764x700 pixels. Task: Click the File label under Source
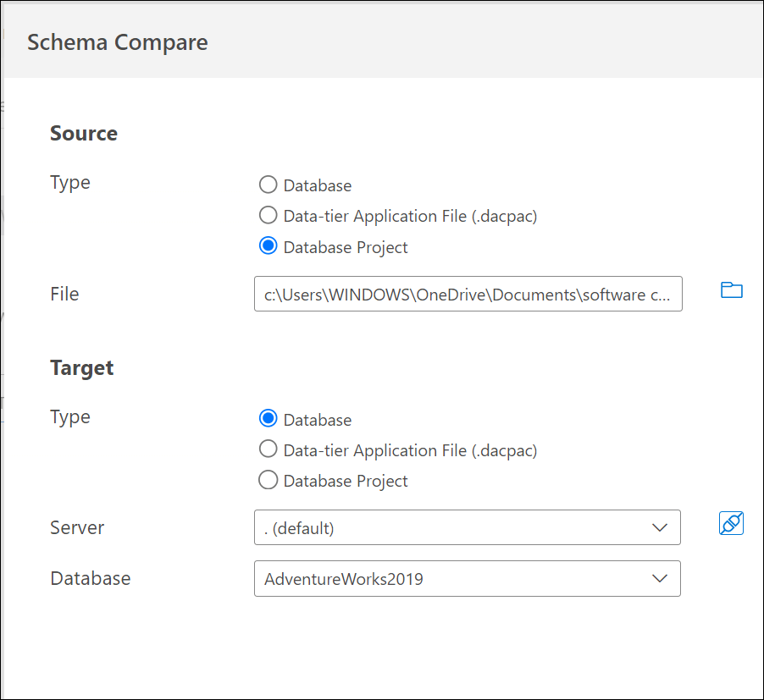pos(64,294)
